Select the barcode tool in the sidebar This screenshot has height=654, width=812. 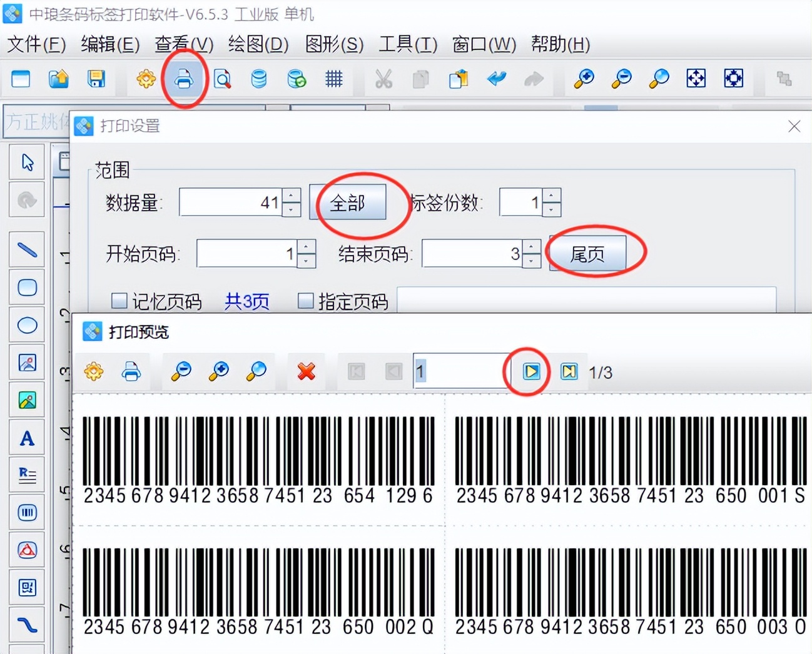click(27, 512)
